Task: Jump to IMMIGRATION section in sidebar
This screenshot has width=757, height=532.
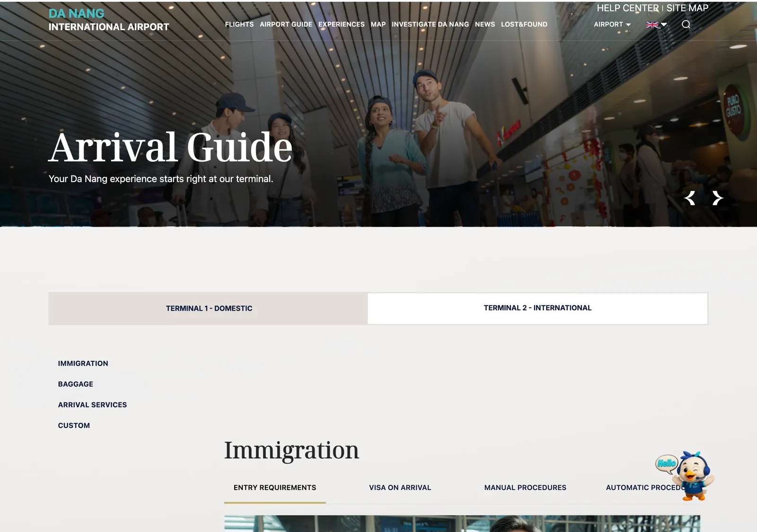Action: point(83,363)
